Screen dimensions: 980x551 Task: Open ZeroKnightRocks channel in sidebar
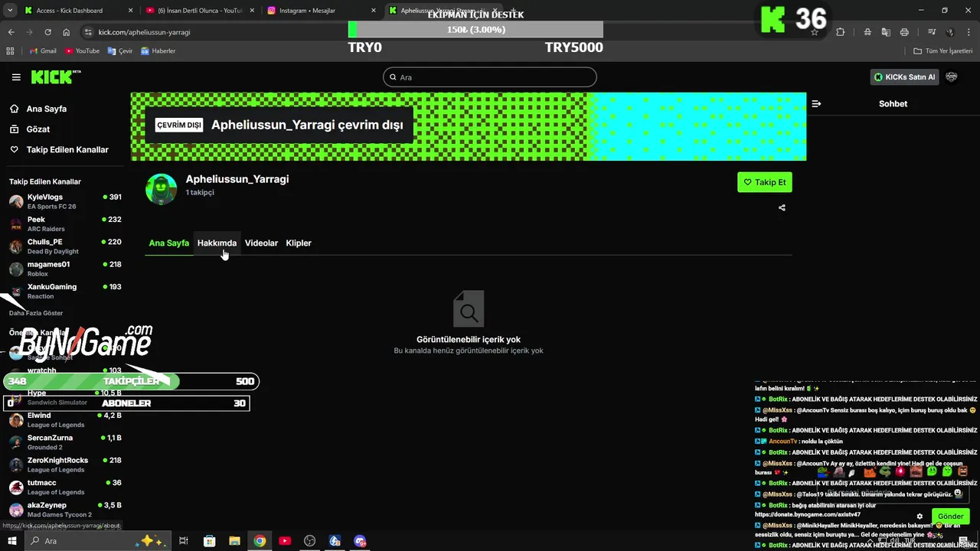pyautogui.click(x=65, y=465)
